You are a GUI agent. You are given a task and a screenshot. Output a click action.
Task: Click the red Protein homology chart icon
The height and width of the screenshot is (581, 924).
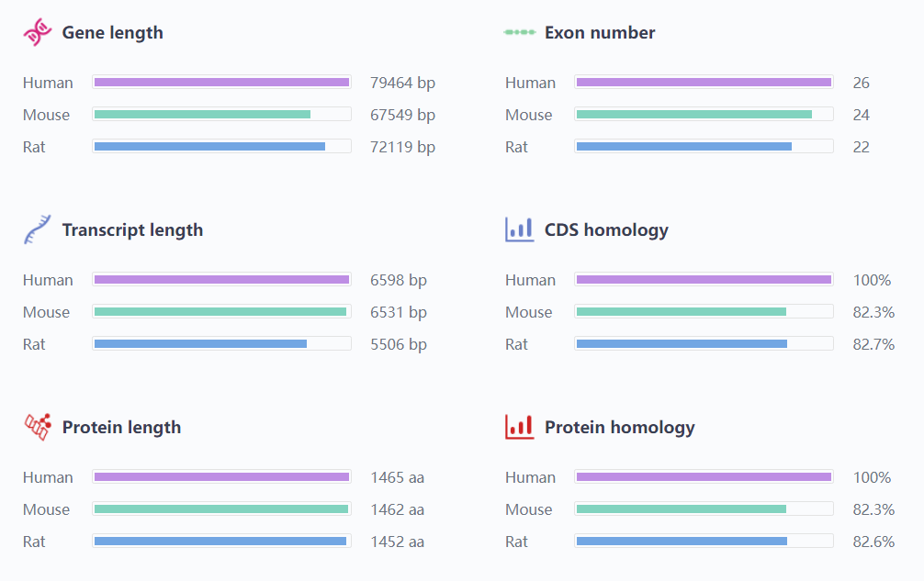[x=520, y=427]
